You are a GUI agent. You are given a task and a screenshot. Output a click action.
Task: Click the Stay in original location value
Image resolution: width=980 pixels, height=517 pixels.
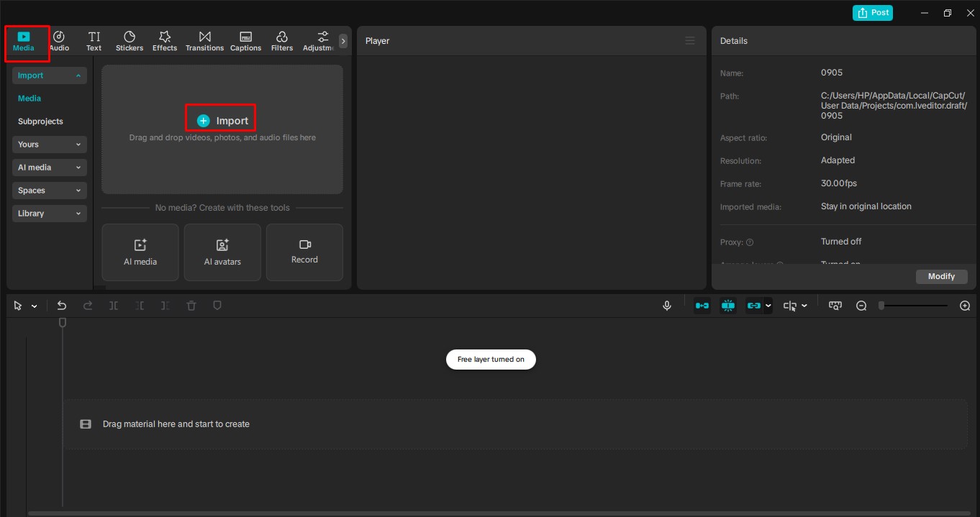tap(866, 206)
